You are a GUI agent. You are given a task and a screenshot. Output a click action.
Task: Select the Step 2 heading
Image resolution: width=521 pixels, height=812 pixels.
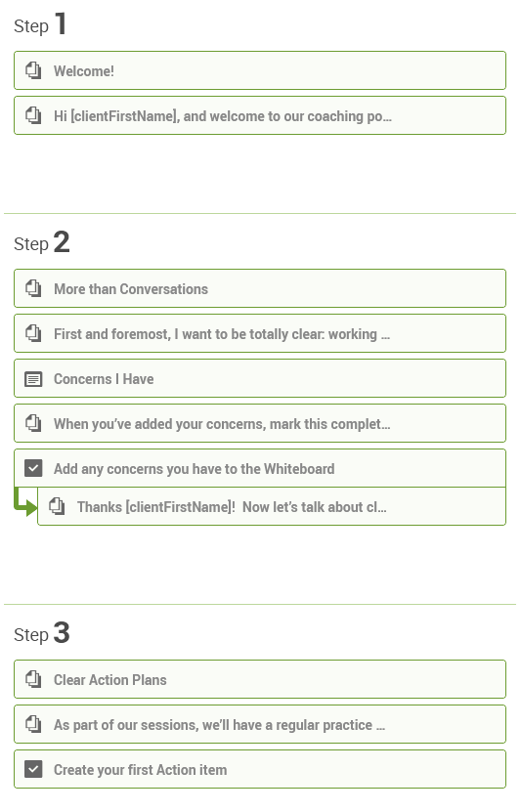pos(42,242)
